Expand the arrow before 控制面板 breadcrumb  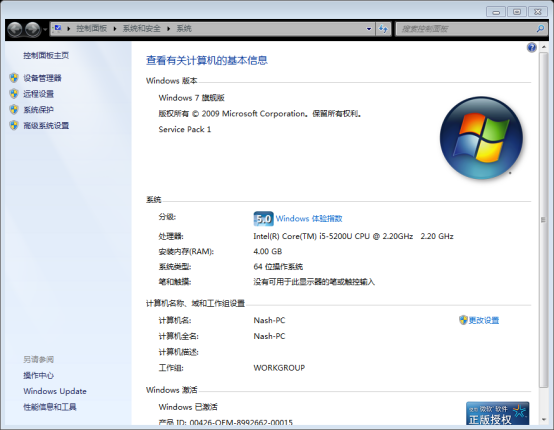(69, 29)
